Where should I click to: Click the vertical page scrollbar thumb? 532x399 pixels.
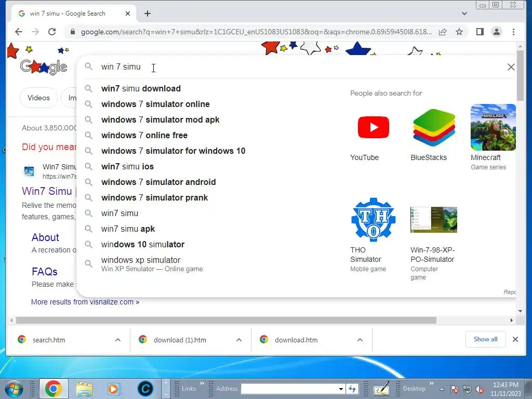click(x=520, y=75)
